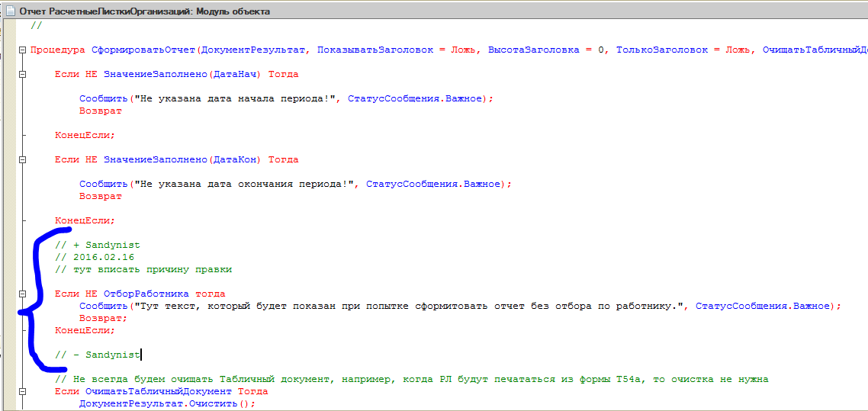Collapse the СформироватьОтчет procedure block
The image size is (868, 411).
23,50
